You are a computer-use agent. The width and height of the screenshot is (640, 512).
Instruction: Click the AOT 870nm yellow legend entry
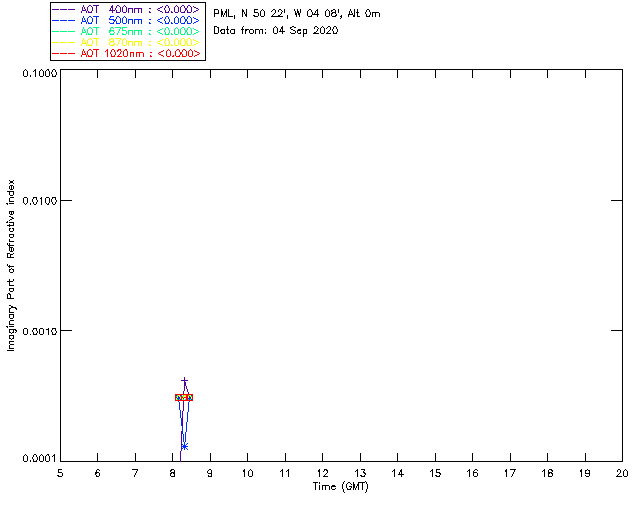pyautogui.click(x=126, y=42)
